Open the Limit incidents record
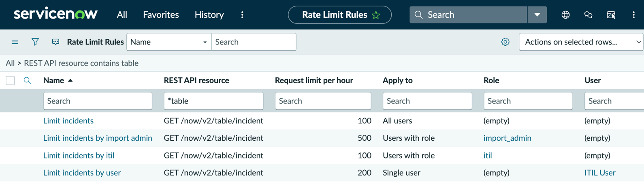644x186 pixels. [x=68, y=121]
